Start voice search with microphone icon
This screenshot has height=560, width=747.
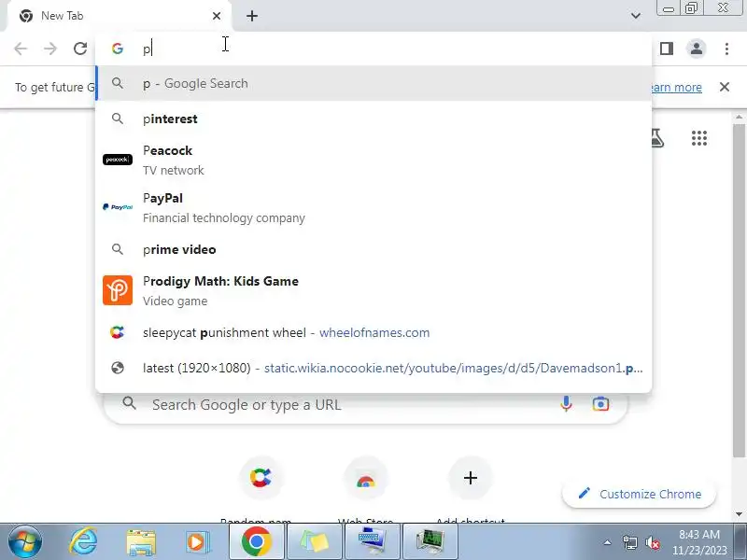pyautogui.click(x=566, y=404)
